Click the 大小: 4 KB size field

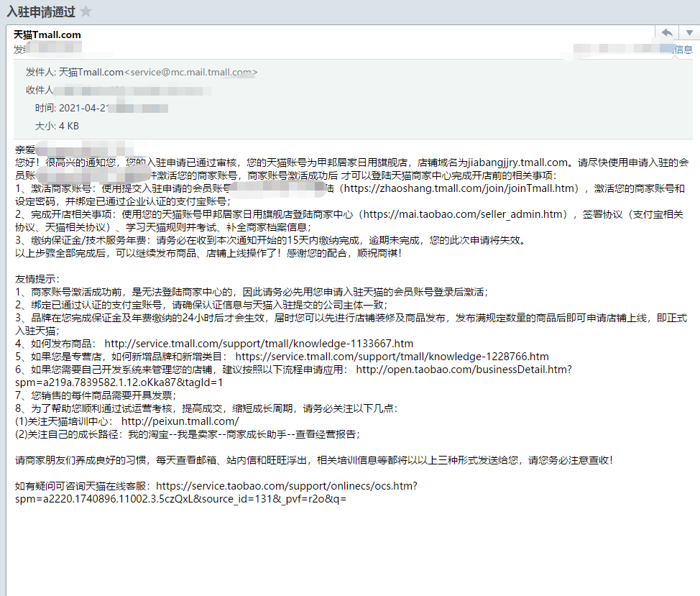57,127
